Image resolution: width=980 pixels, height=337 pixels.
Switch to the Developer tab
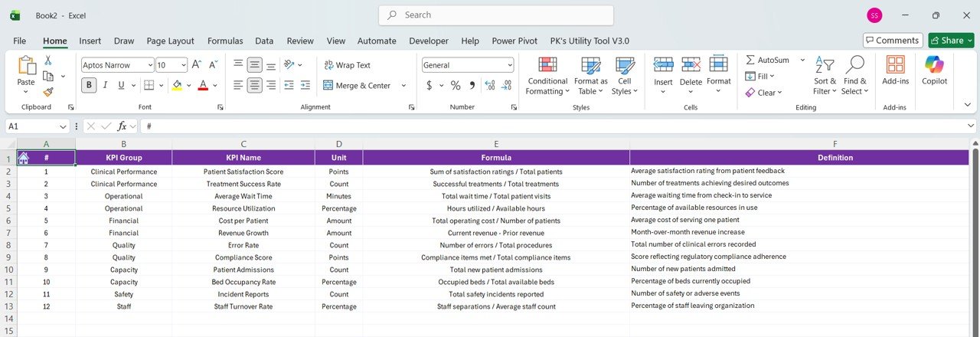pyautogui.click(x=429, y=41)
